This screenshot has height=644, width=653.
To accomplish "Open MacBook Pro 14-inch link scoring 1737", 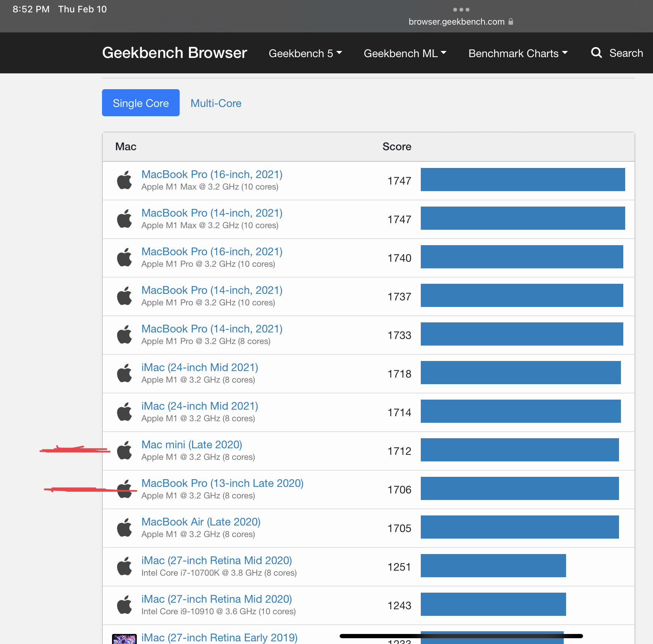I will [x=212, y=290].
